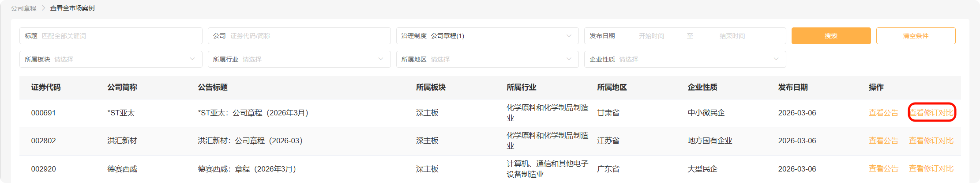Screen dimensions: 980x183
Task: Click the 标题 keyword input field
Action: tap(119, 36)
